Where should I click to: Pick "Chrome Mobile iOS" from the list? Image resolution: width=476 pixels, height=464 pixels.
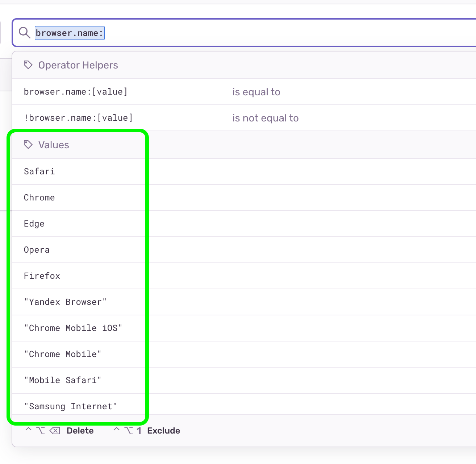pyautogui.click(x=73, y=328)
